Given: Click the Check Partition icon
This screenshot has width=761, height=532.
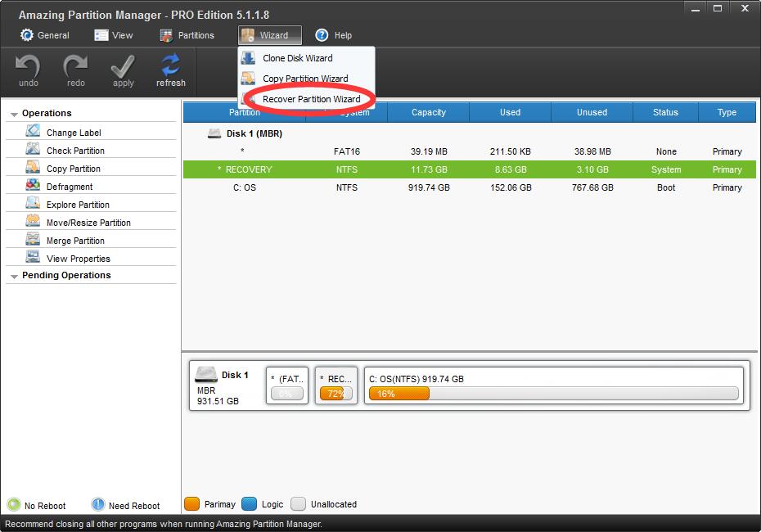Looking at the screenshot, I should tap(33, 149).
